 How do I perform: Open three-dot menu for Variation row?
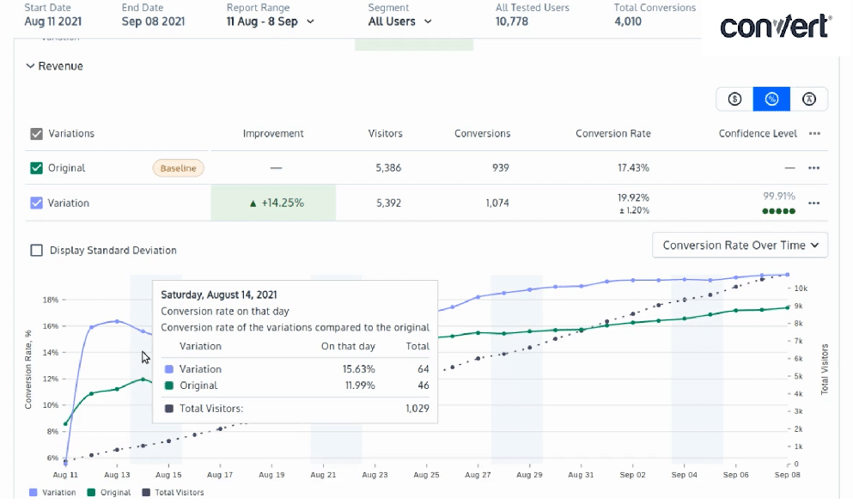click(814, 203)
